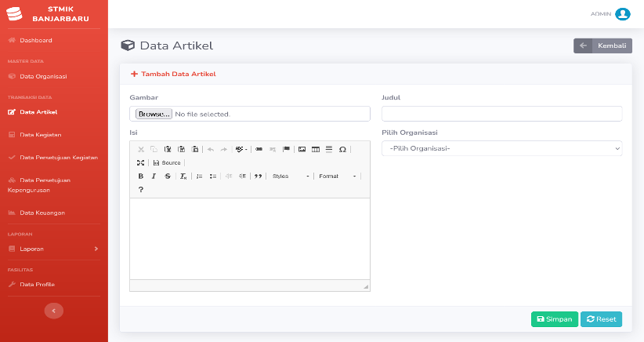Open the Format dropdown in the editor

pyautogui.click(x=337, y=176)
